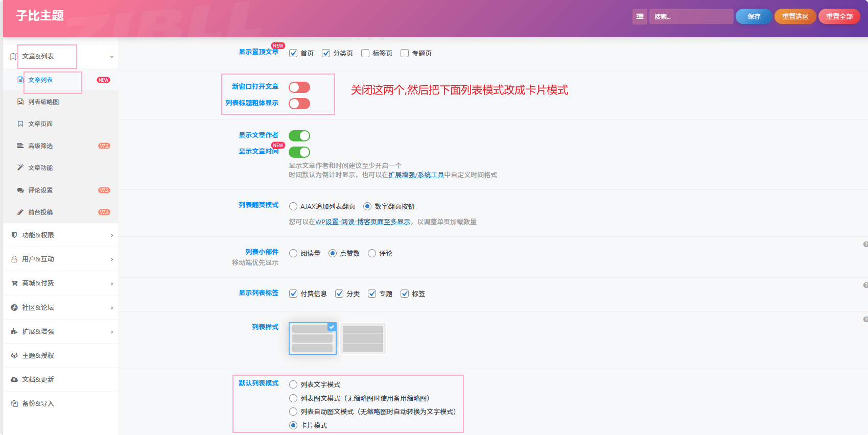Expand the 功能&权限 sidebar section
Image resolution: width=868 pixels, height=435 pixels.
pyautogui.click(x=60, y=235)
